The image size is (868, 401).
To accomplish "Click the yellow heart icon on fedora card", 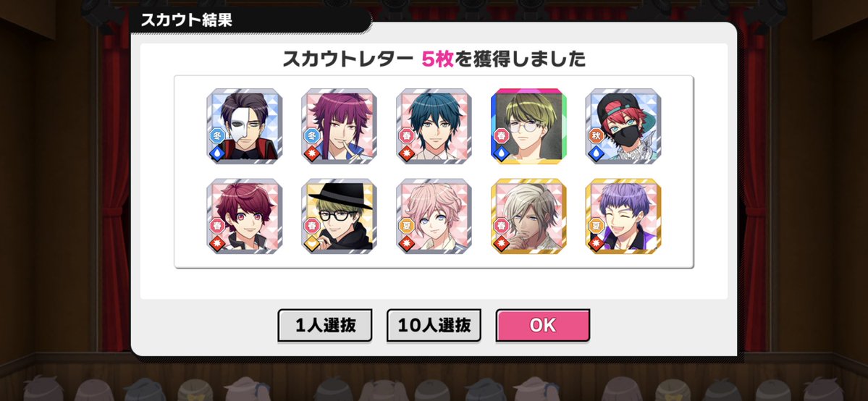I will [x=312, y=242].
